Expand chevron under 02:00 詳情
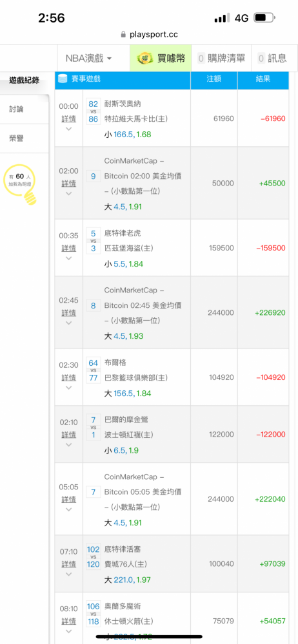Image resolution: width=298 pixels, height=644 pixels. pos(69,193)
